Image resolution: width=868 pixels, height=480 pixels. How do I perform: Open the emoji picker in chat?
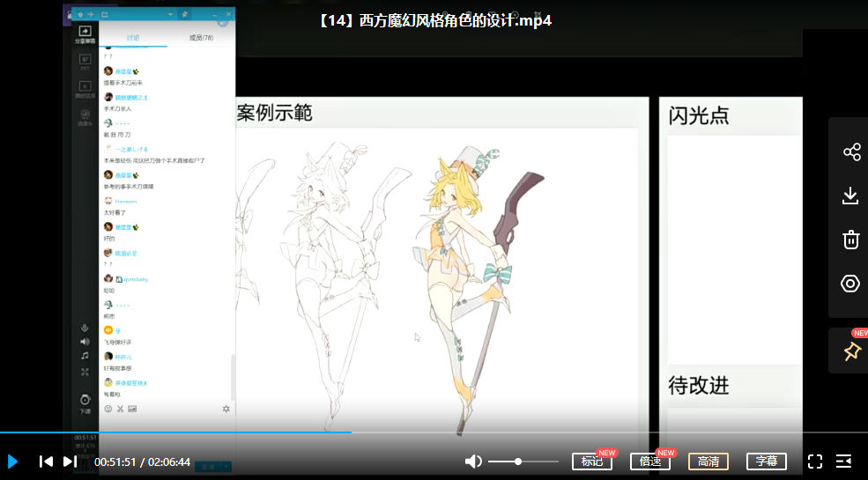[x=108, y=409]
